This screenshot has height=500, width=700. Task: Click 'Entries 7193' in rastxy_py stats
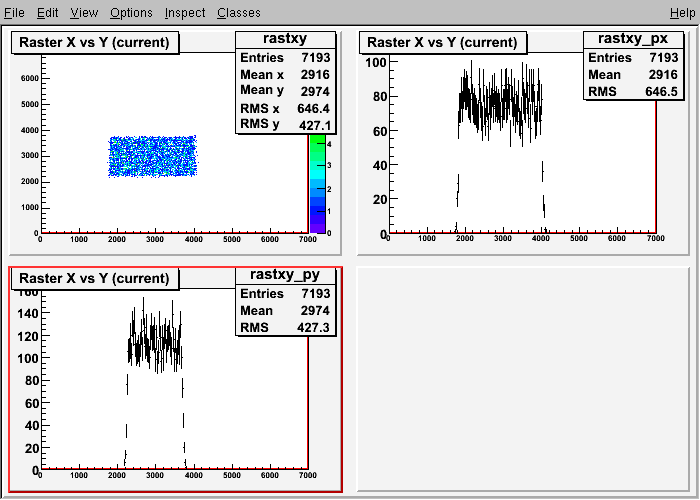tap(285, 294)
